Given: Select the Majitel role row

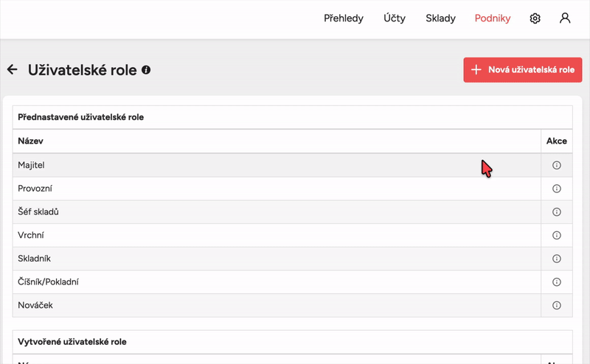Looking at the screenshot, I should [32, 165].
